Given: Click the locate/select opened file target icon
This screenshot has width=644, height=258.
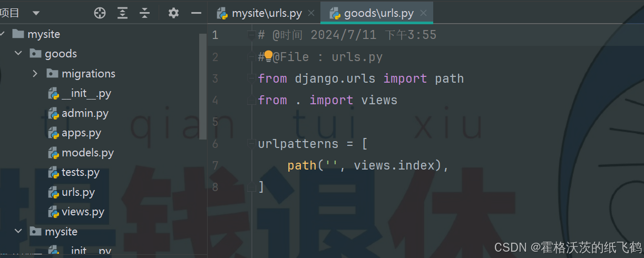Looking at the screenshot, I should [100, 13].
